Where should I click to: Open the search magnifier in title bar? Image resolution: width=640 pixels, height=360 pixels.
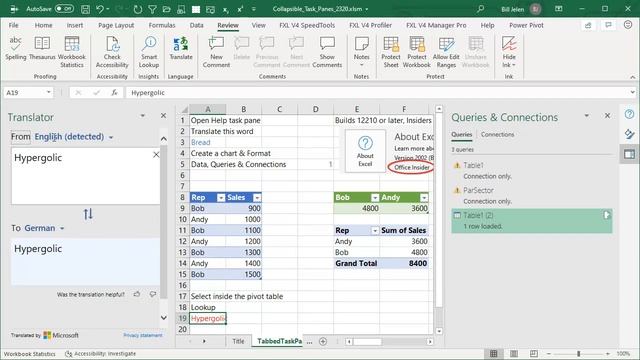pyautogui.click(x=481, y=9)
